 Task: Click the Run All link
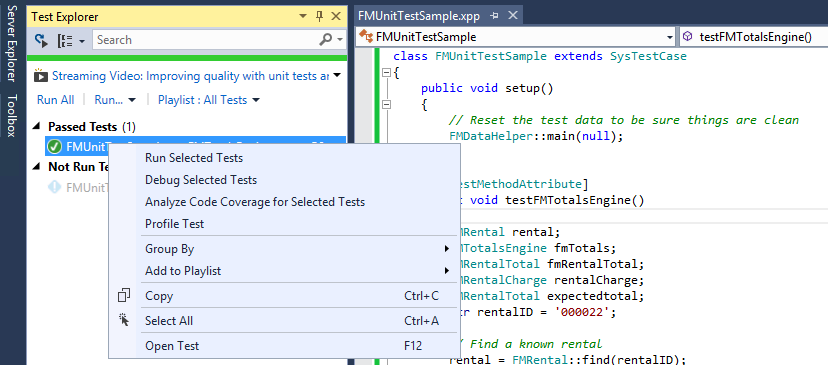[55, 100]
